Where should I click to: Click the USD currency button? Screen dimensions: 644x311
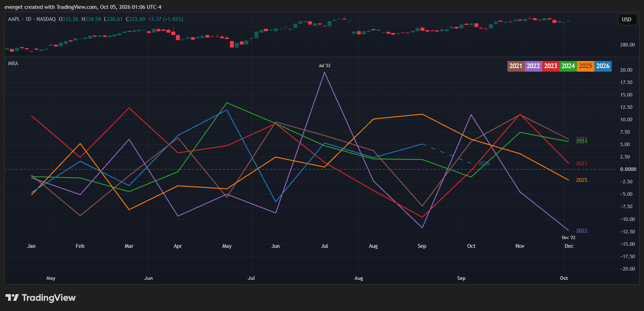pos(627,20)
